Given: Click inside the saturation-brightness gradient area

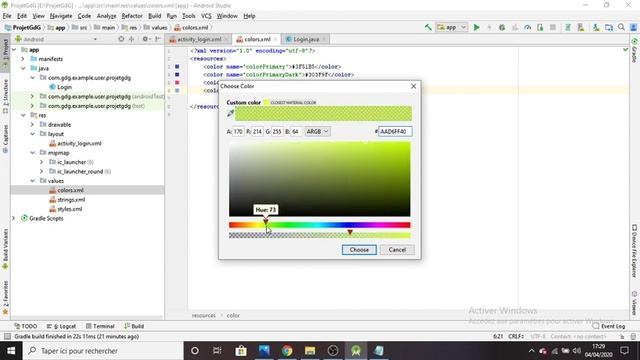Looking at the screenshot, I should [x=320, y=179].
